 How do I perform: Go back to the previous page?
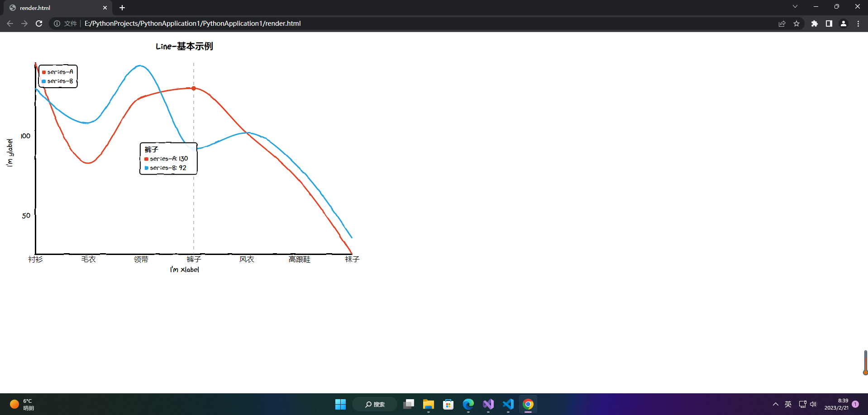(x=10, y=24)
